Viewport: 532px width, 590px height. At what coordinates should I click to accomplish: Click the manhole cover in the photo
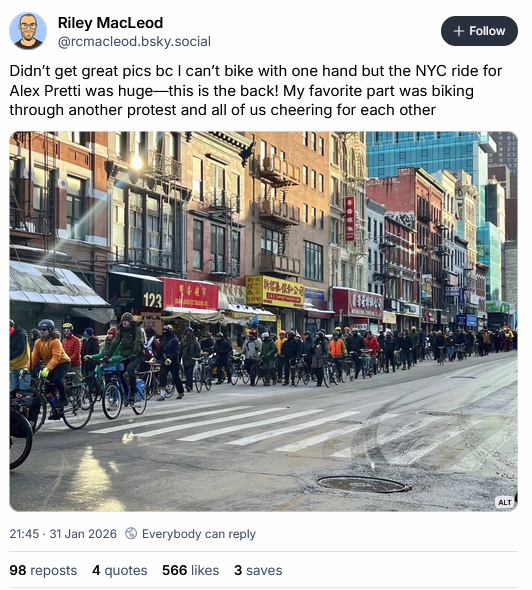[x=362, y=484]
